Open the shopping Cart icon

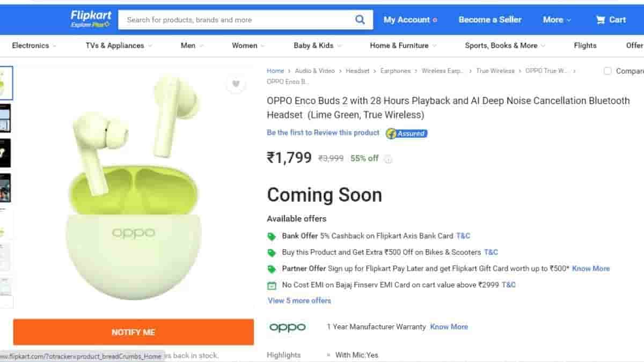(x=601, y=20)
